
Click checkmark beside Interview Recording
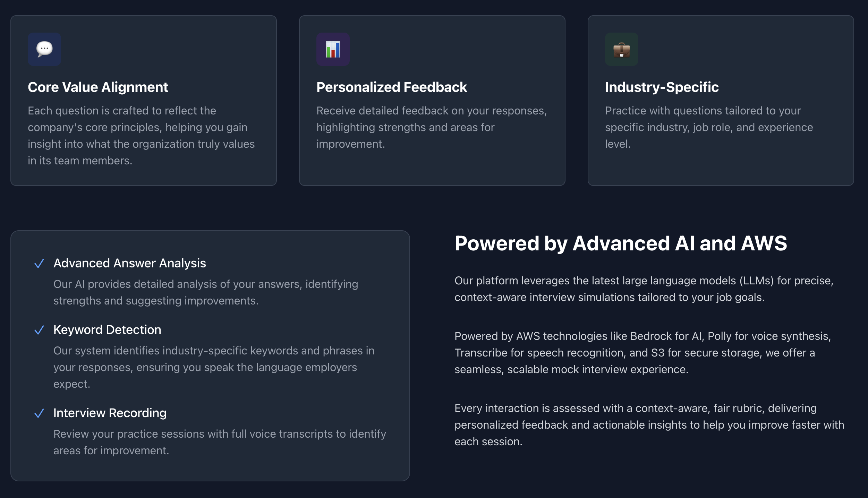(39, 413)
